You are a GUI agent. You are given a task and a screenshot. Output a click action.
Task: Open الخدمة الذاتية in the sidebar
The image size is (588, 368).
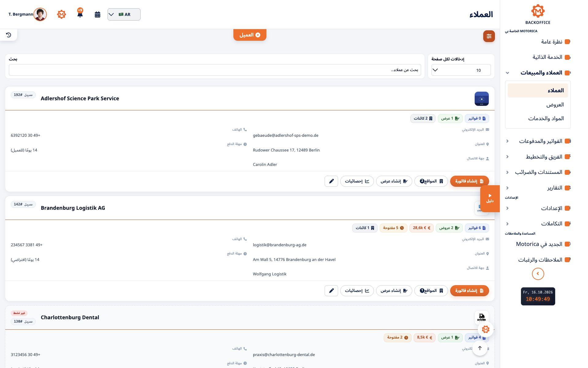pyautogui.click(x=538, y=57)
